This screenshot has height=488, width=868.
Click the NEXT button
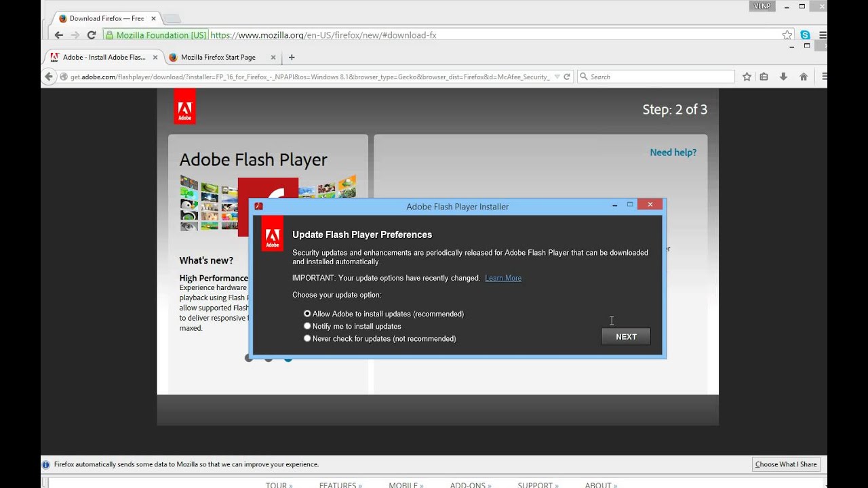(626, 337)
